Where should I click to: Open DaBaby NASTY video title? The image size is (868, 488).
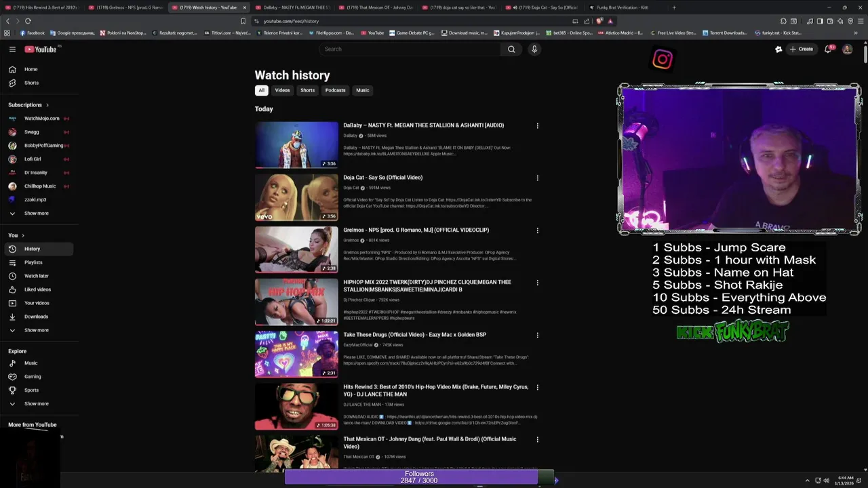(x=423, y=125)
